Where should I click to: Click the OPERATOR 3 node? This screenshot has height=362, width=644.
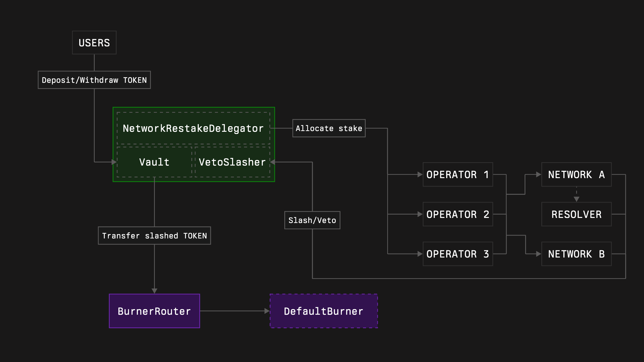click(x=458, y=254)
